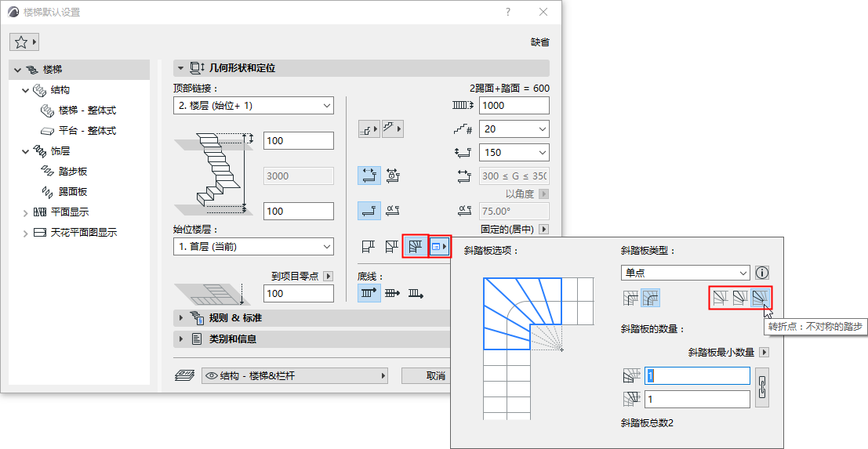Select left-side baseline option
The height and width of the screenshot is (449, 868).
click(x=369, y=294)
